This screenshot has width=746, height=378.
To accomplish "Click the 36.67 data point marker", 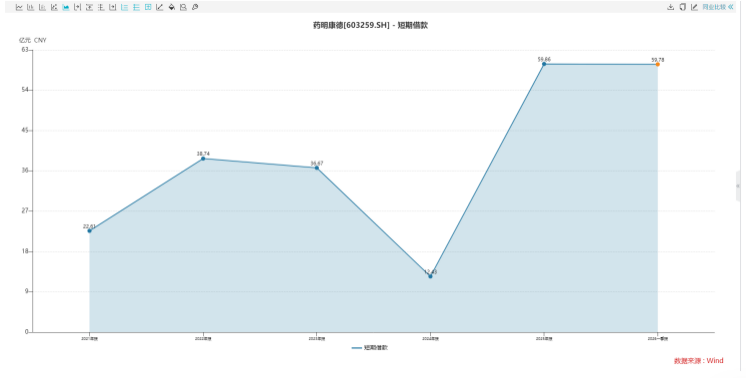I will click(x=317, y=168).
